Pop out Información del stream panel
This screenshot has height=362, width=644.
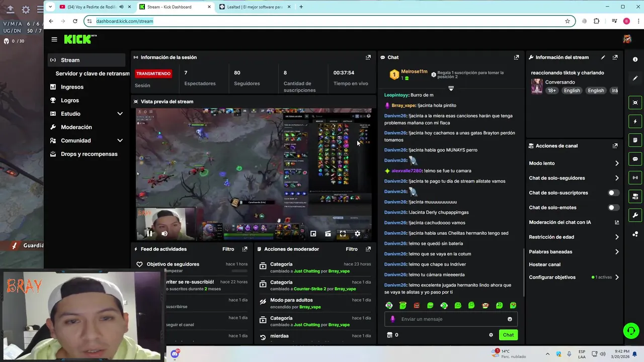coord(615,57)
